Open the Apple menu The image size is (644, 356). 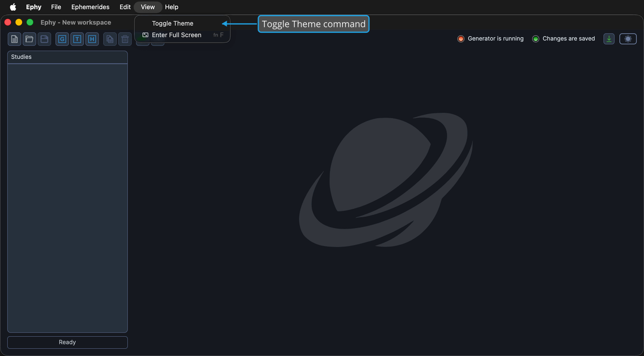[x=13, y=7]
